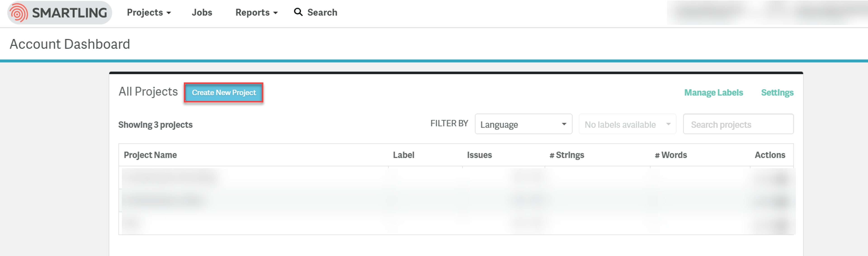Click the Language dropdown caret arrow
868x256 pixels.
[564, 124]
